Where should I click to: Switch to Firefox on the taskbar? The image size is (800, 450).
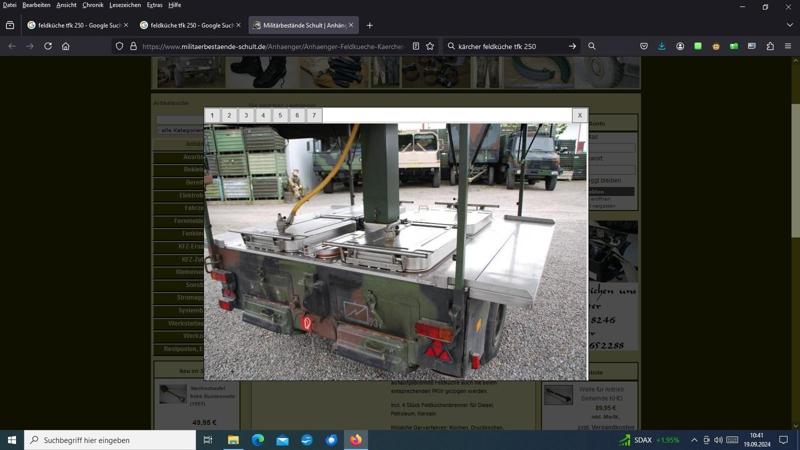tap(356, 440)
